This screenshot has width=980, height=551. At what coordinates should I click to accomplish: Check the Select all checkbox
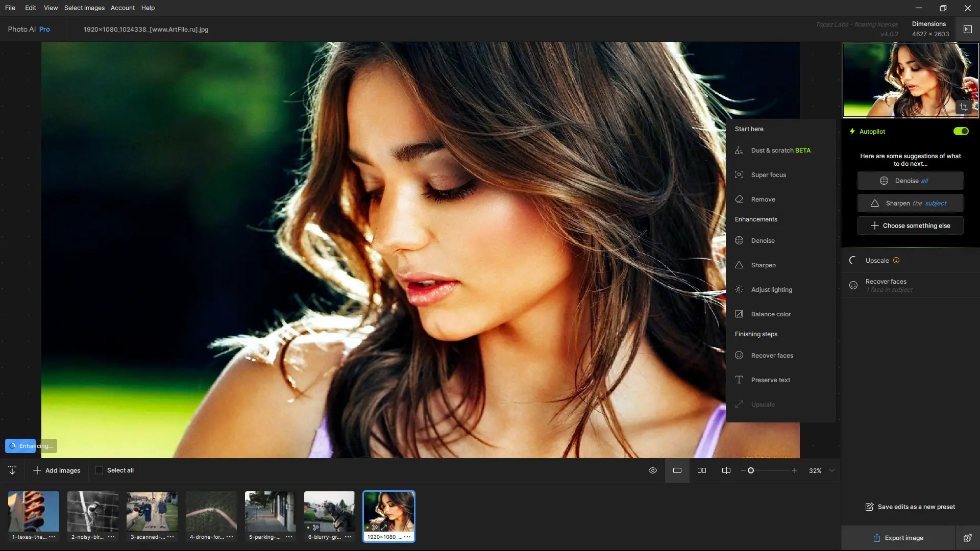coord(99,470)
